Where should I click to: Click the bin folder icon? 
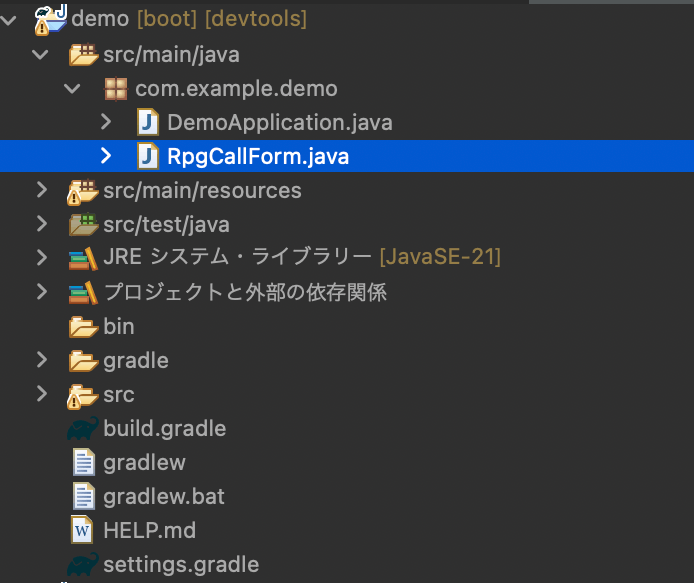pos(83,327)
